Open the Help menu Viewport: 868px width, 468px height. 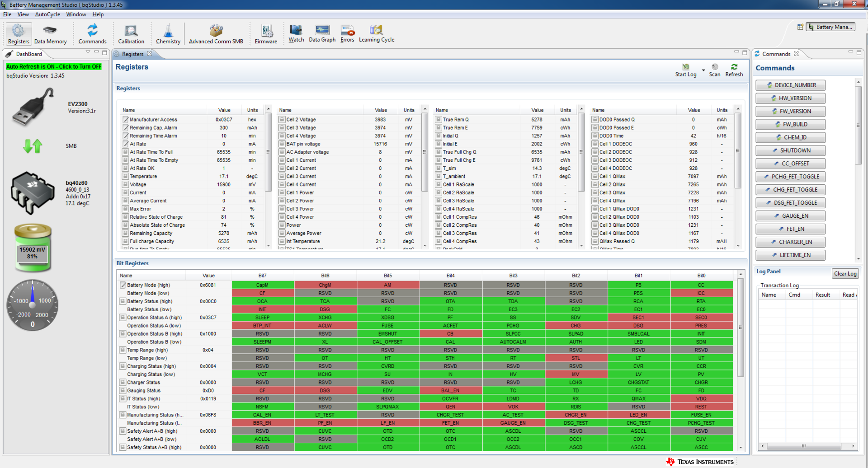[x=98, y=14]
